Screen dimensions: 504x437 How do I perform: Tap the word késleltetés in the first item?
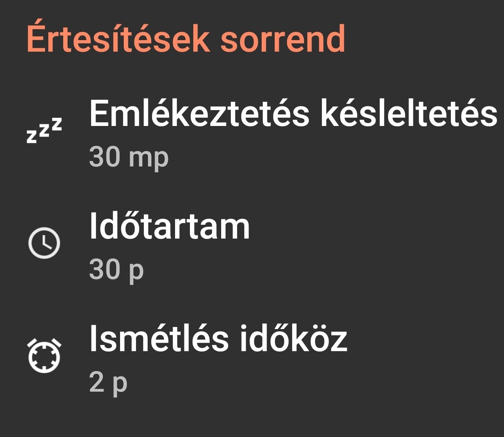[408, 113]
